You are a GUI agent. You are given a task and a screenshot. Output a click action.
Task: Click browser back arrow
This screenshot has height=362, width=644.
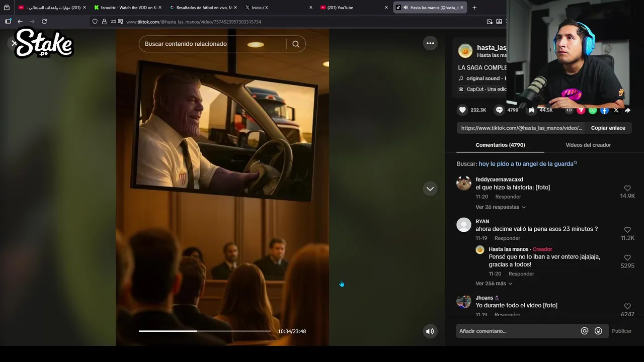20,22
